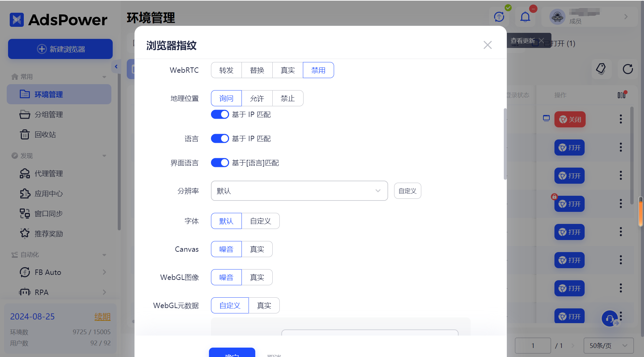The width and height of the screenshot is (644, 357).
Task: Set WebRTC to 转发
Action: click(226, 70)
